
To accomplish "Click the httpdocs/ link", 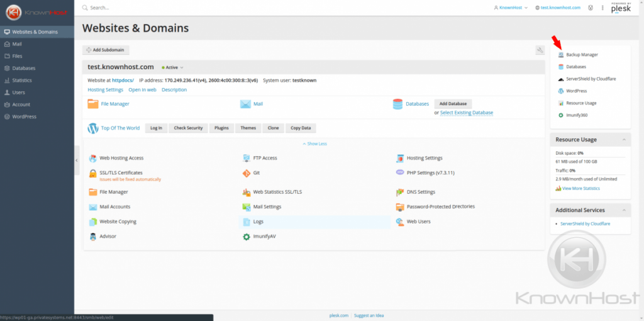I will [123, 81].
